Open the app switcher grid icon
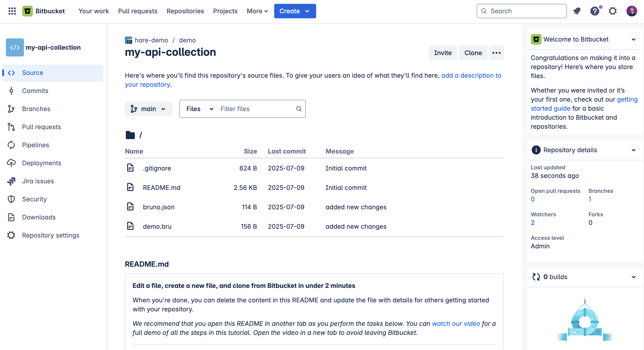The width and height of the screenshot is (644, 350). coord(12,11)
